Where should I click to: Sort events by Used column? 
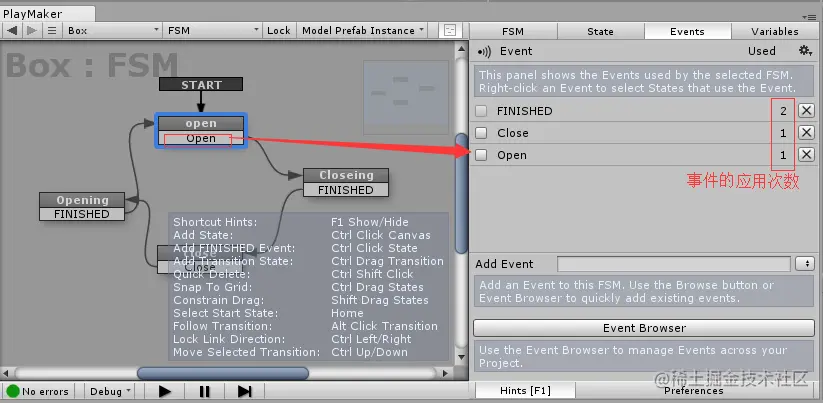762,51
